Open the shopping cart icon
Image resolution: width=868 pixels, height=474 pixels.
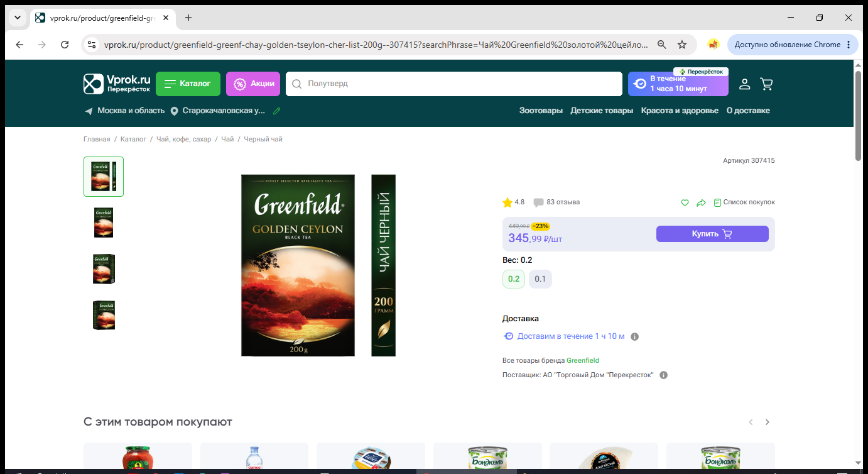(766, 84)
